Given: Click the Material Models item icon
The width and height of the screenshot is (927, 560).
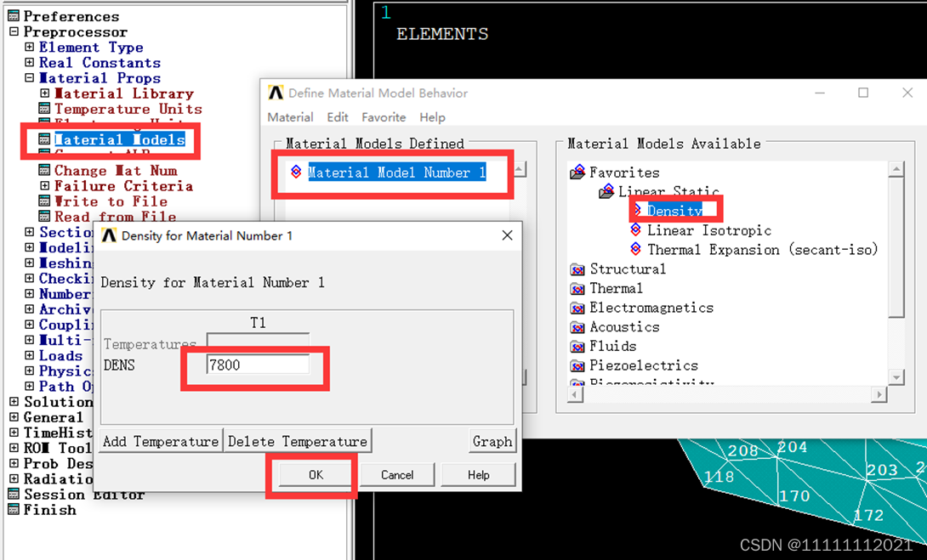Looking at the screenshot, I should tap(44, 139).
